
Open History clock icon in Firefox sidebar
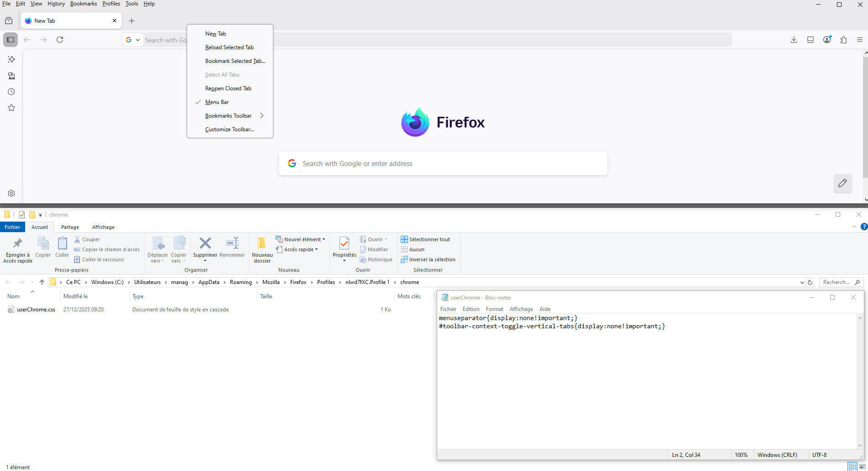11,92
